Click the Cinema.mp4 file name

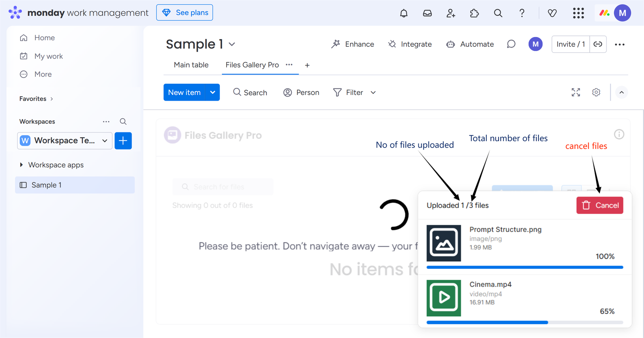pyautogui.click(x=491, y=284)
